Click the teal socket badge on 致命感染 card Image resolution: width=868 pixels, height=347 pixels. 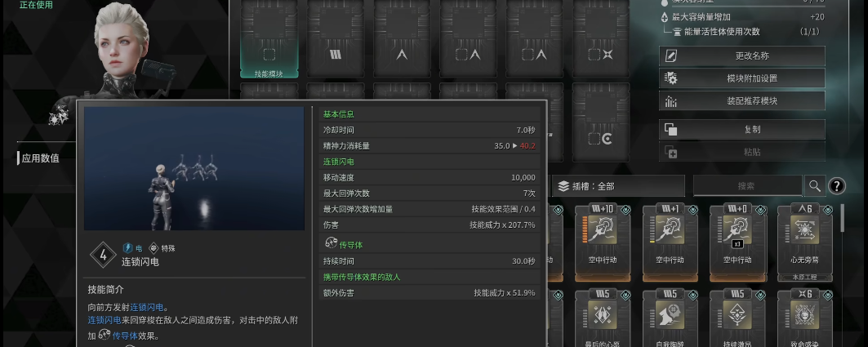(x=828, y=295)
